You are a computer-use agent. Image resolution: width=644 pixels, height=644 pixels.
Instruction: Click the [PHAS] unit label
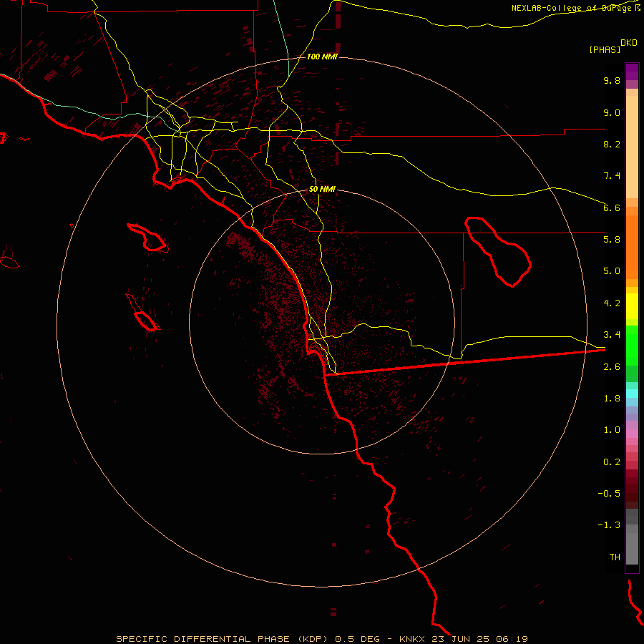click(x=605, y=49)
